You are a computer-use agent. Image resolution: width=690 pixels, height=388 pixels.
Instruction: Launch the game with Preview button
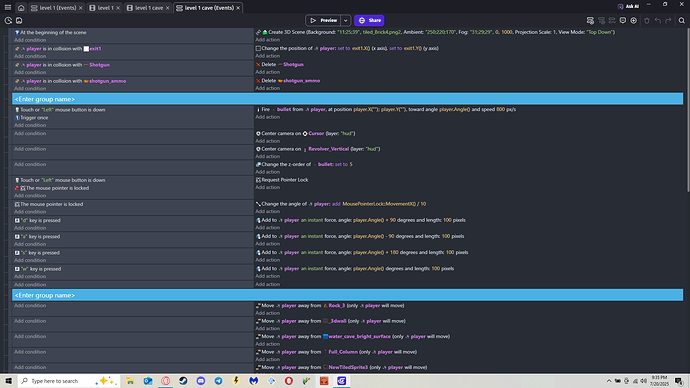(323, 20)
